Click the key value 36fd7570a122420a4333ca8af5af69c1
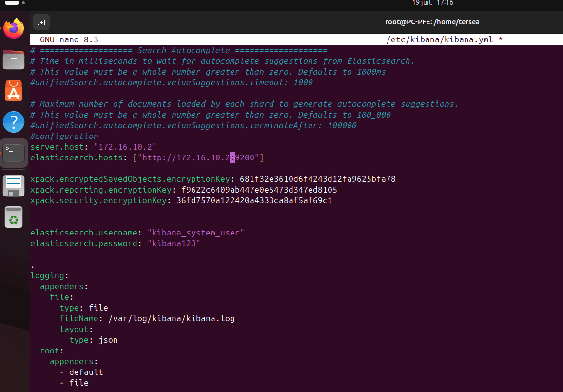The height and width of the screenshot is (392, 563). [x=254, y=200]
